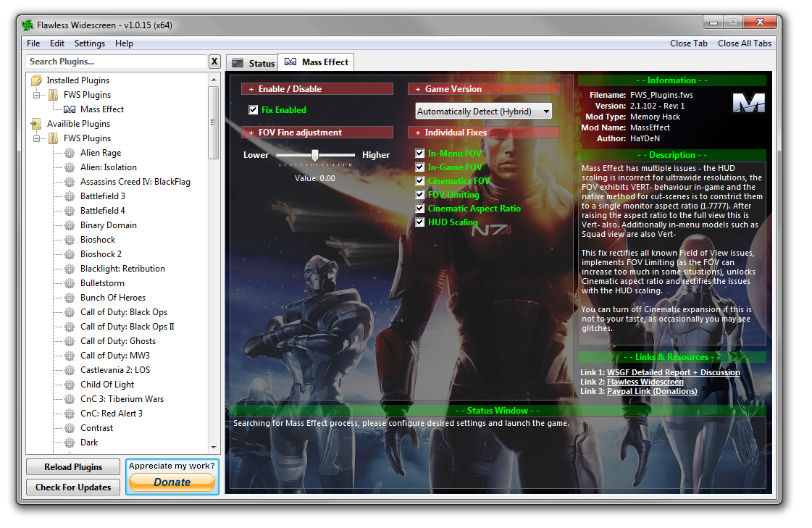Click the gear icon beside Bioshock 2
The height and width of the screenshot is (528, 812).
pos(70,254)
